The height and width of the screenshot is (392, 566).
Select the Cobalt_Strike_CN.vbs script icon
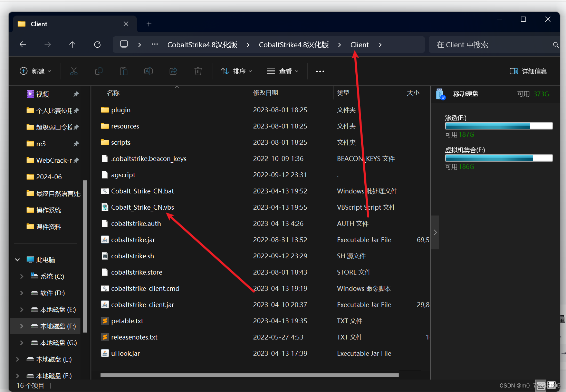(x=105, y=207)
